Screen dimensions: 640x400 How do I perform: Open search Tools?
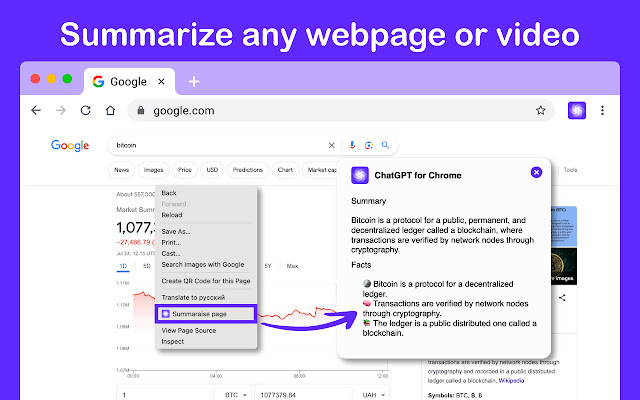[570, 170]
